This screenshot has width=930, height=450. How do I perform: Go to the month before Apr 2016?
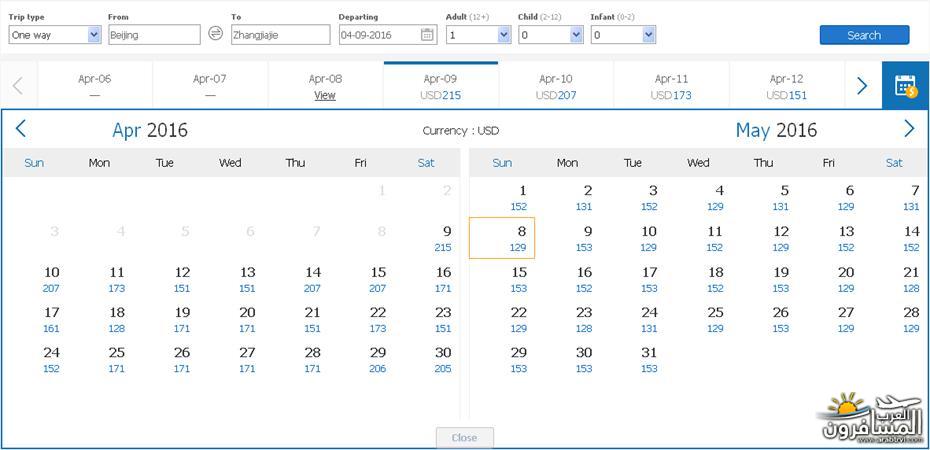tap(21, 129)
